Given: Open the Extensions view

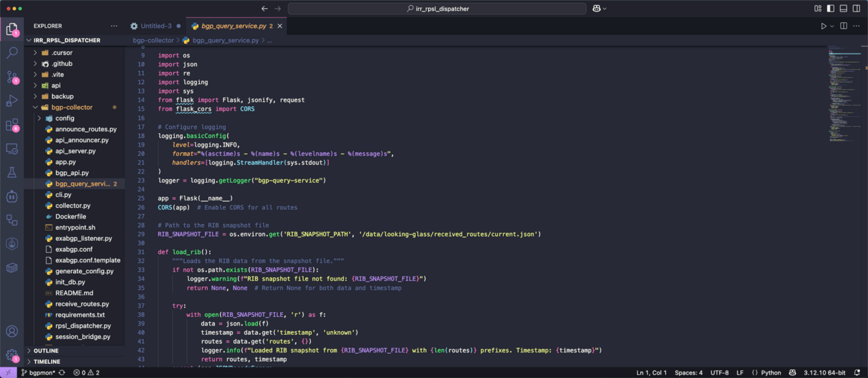Looking at the screenshot, I should pyautogui.click(x=12, y=125).
